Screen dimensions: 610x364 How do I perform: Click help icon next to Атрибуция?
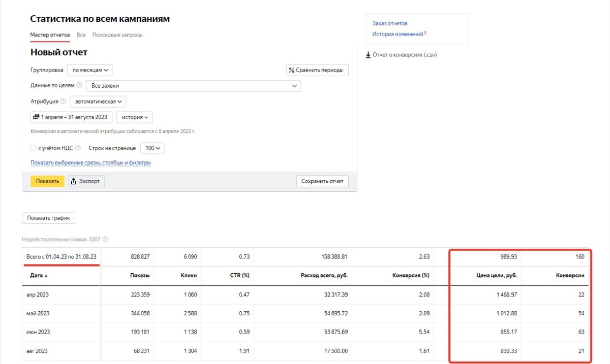tap(63, 101)
